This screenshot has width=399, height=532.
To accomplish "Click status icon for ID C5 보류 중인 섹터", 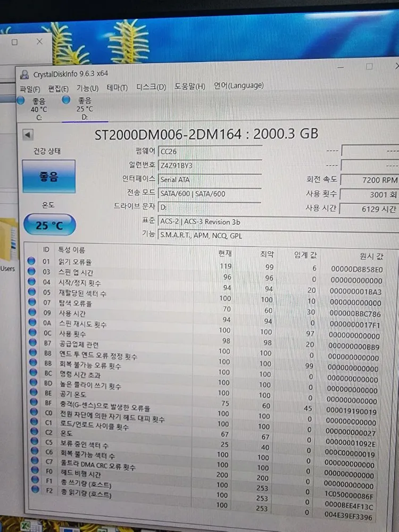I will (34, 441).
